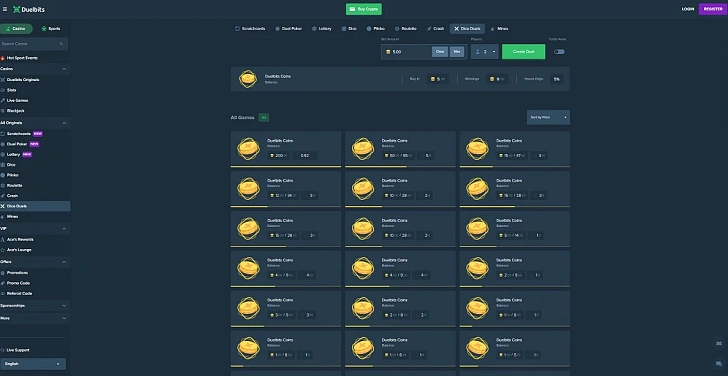Switch to the Sports mode
728x376 pixels.
(51, 29)
